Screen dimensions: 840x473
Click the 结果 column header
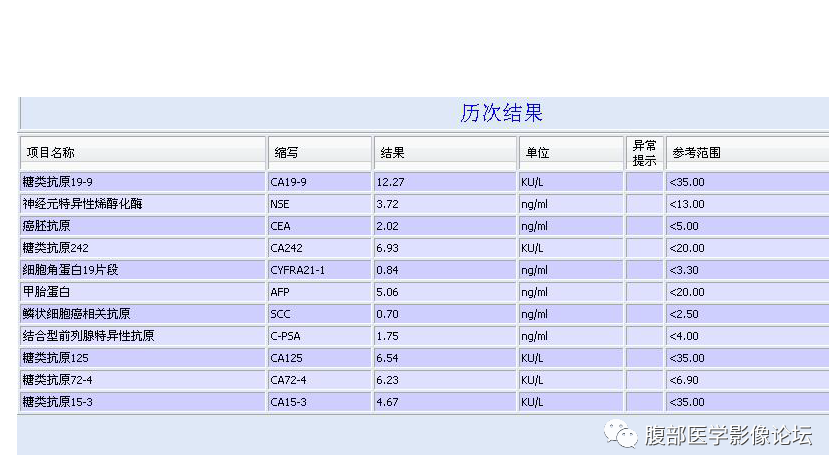tap(445, 153)
